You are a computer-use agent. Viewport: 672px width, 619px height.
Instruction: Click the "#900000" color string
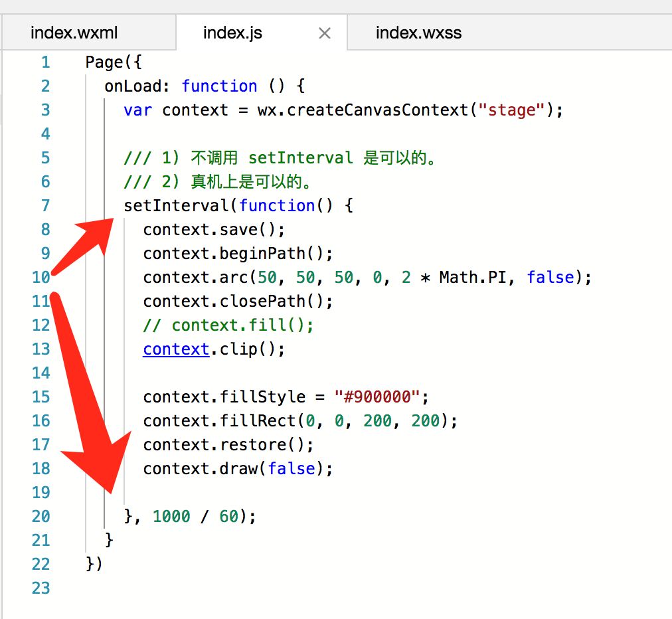pyautogui.click(x=377, y=397)
